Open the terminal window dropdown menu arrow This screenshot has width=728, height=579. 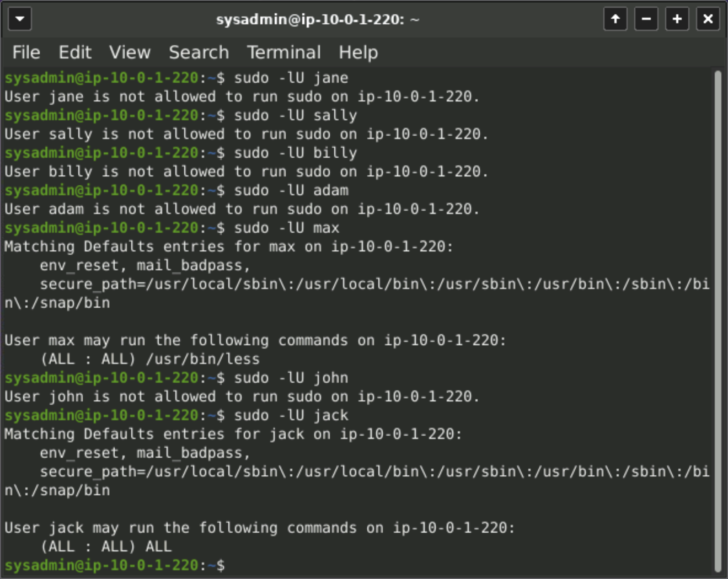(x=20, y=19)
